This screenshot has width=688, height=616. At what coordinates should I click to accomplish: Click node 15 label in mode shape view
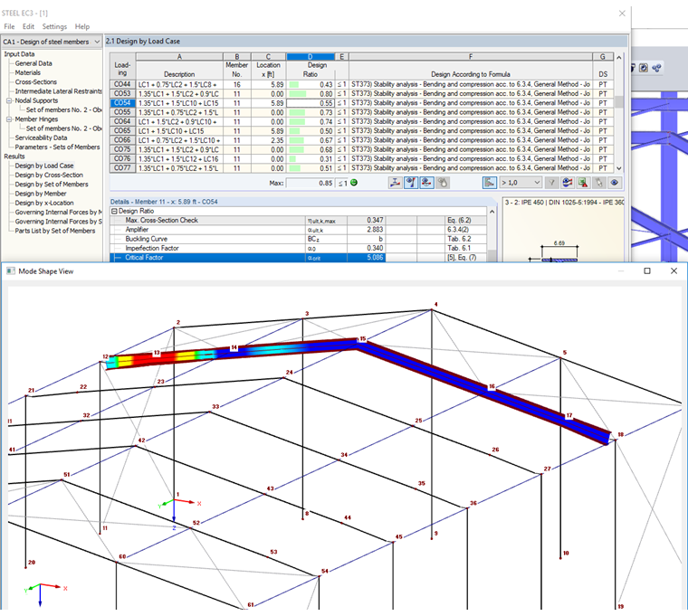(x=363, y=338)
